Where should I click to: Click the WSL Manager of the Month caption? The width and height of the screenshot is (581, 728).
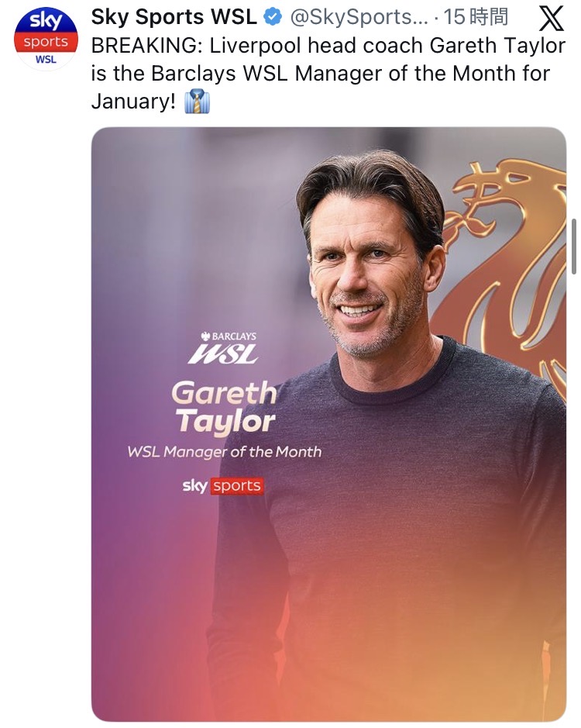224,451
